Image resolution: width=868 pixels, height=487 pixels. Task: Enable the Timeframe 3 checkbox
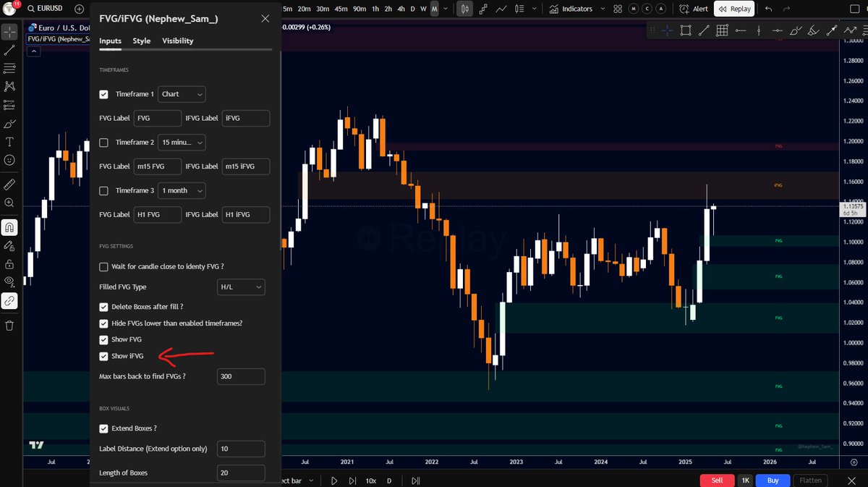[x=103, y=190]
